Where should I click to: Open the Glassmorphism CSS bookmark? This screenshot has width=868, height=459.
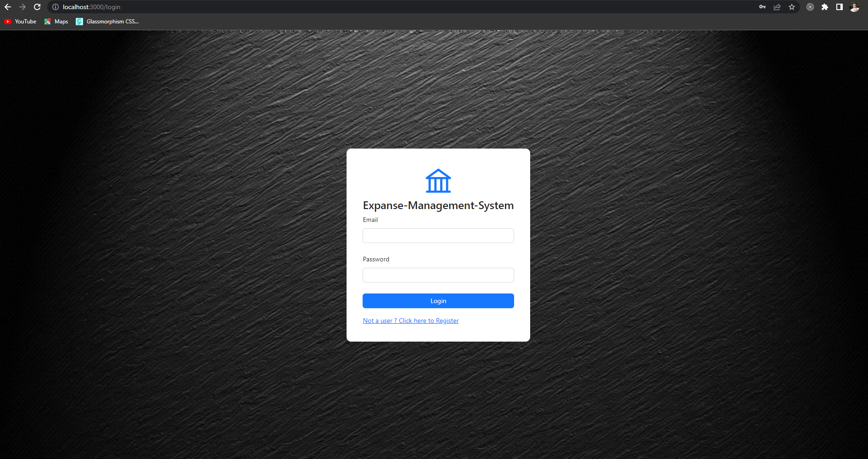click(108, 21)
